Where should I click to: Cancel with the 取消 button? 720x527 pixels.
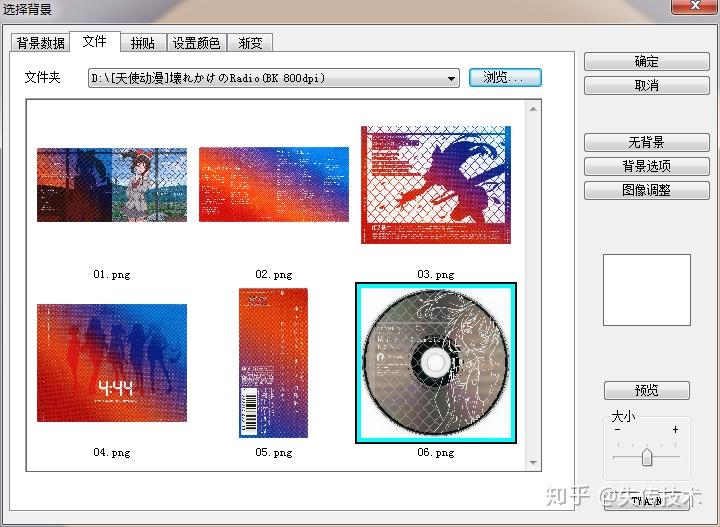[647, 85]
